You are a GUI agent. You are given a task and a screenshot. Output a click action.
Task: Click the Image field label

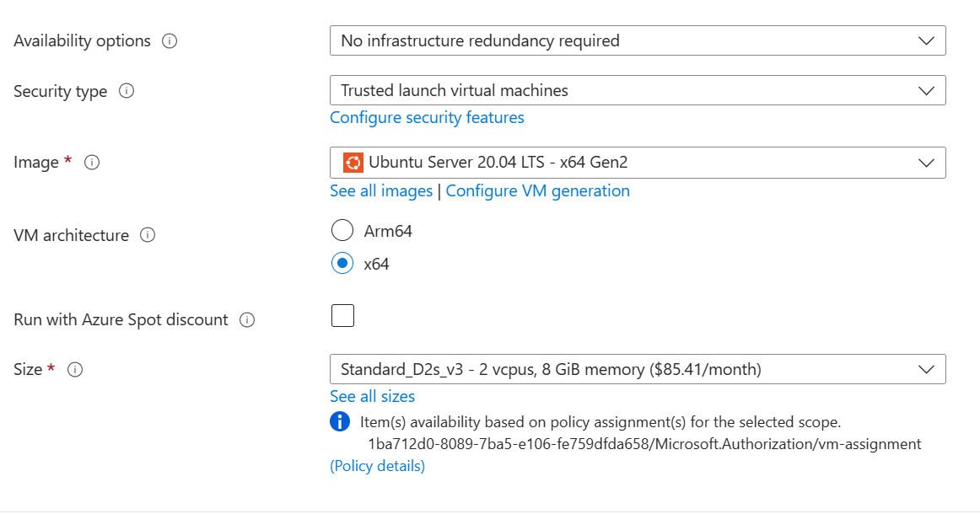pyautogui.click(x=36, y=163)
